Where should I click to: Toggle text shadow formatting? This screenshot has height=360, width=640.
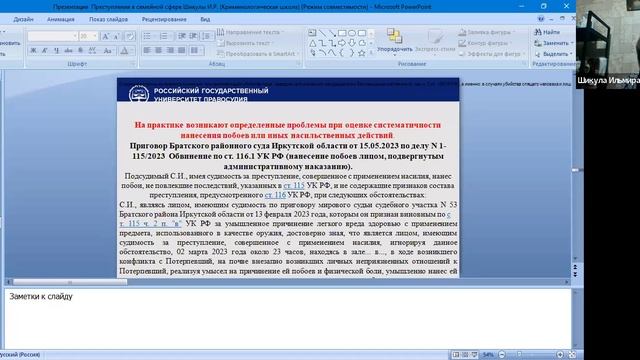[x=80, y=51]
